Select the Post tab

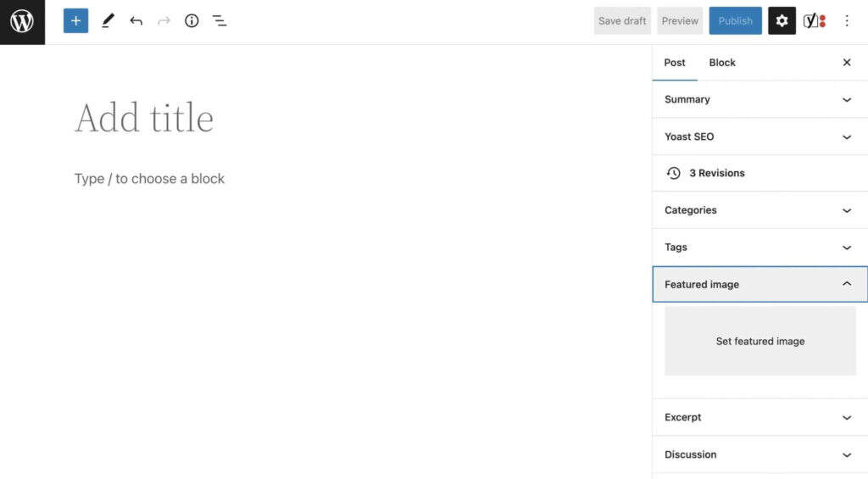pyautogui.click(x=675, y=63)
